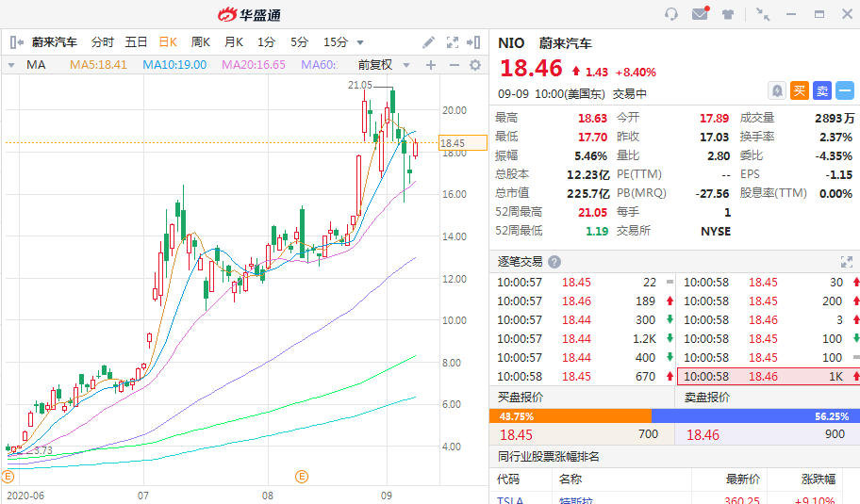Click the 1.2K volume tick trade row
Image resolution: width=860 pixels, height=504 pixels.
[585, 338]
